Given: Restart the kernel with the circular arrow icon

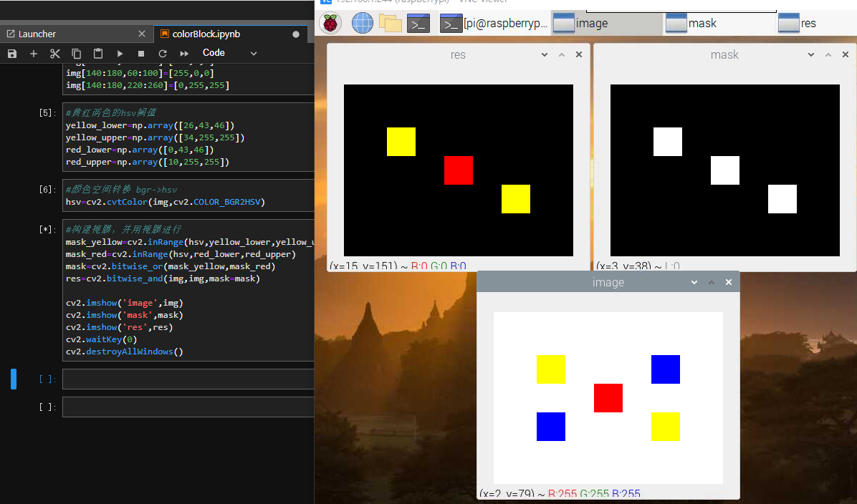Looking at the screenshot, I should (163, 54).
